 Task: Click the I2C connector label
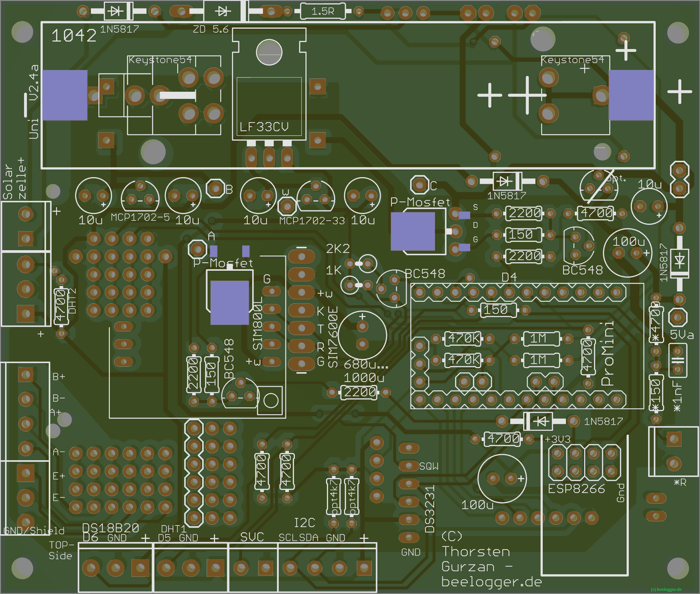pos(304,523)
